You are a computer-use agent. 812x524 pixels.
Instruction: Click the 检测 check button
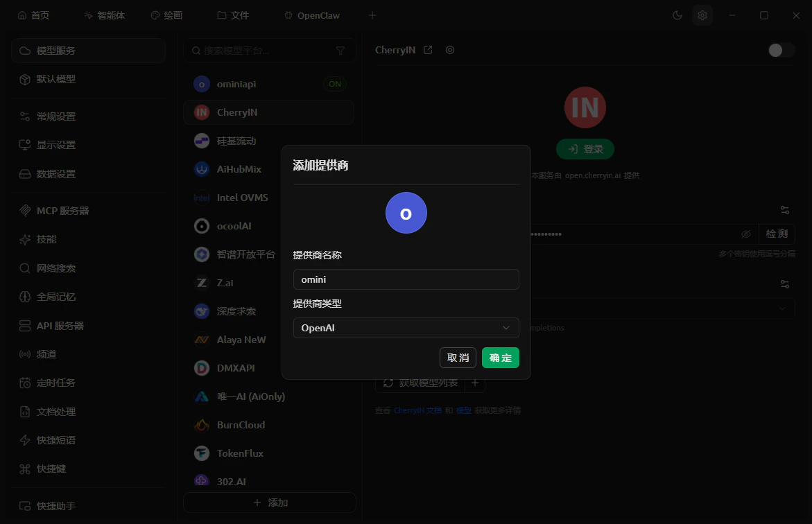(777, 234)
